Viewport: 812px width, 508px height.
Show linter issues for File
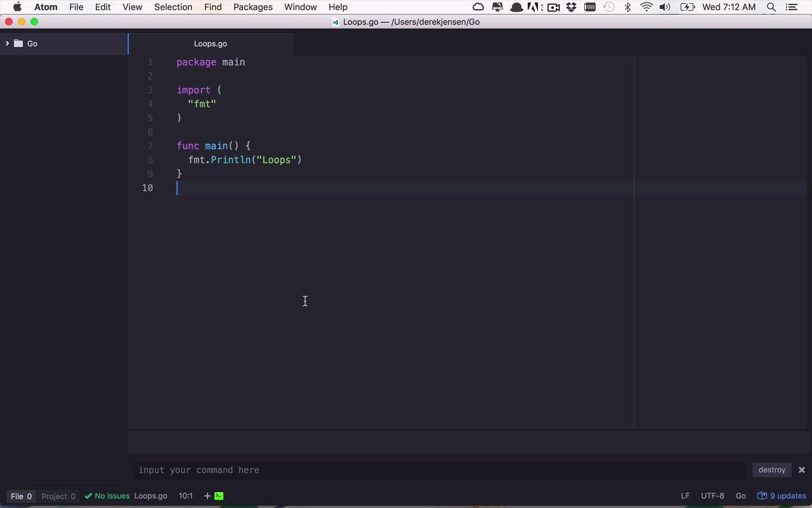[x=21, y=496]
